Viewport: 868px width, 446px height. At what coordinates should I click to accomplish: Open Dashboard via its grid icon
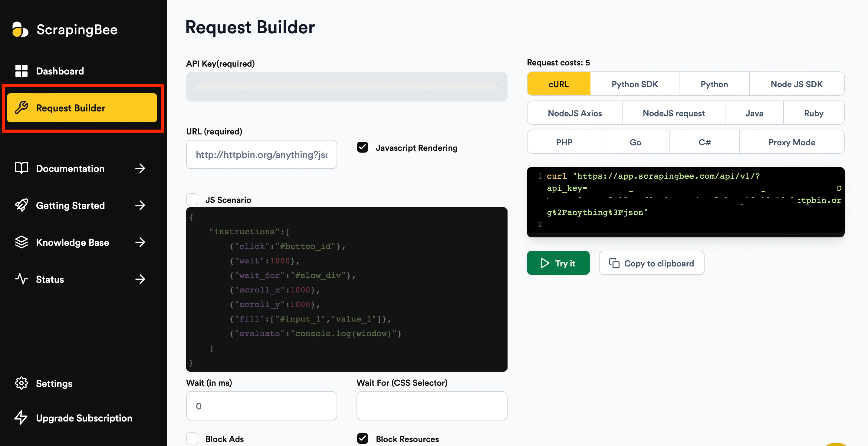[21, 71]
